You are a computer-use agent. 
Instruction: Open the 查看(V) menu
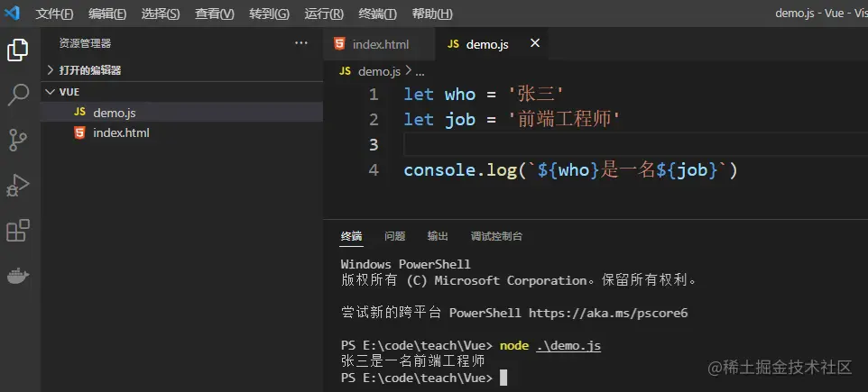214,14
